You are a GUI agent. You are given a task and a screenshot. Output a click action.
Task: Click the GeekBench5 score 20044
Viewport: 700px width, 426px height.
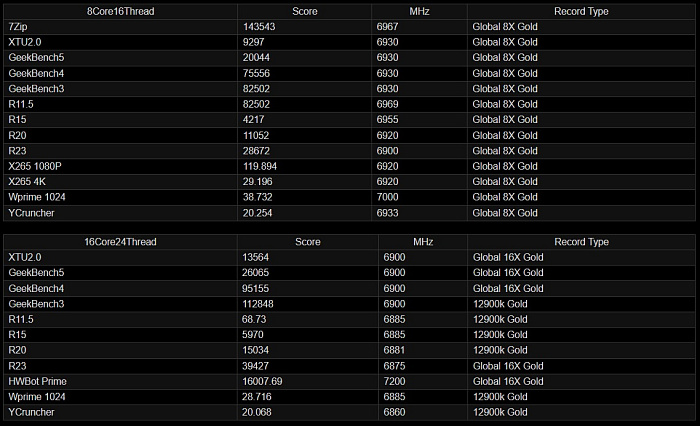coord(256,58)
